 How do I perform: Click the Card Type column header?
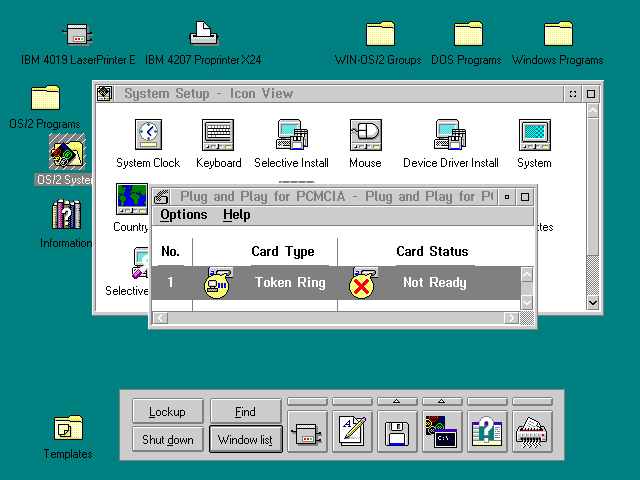click(x=282, y=251)
